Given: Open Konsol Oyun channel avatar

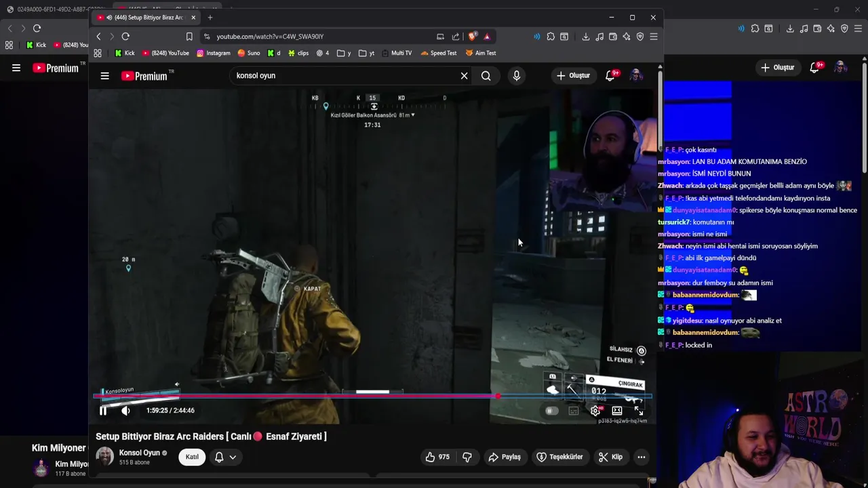Looking at the screenshot, I should (x=104, y=457).
